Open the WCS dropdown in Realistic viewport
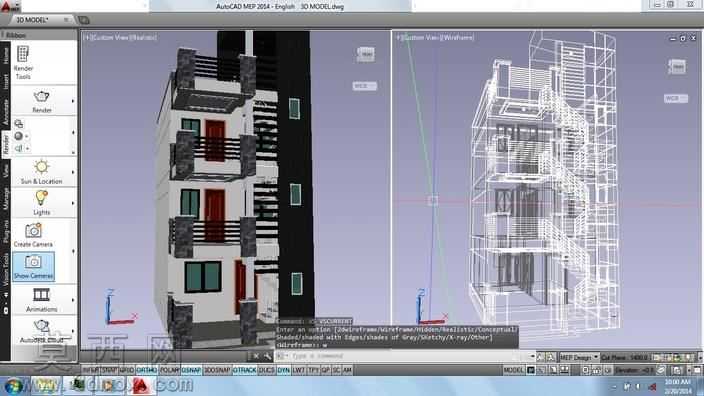This screenshot has height=396, width=704. [365, 86]
